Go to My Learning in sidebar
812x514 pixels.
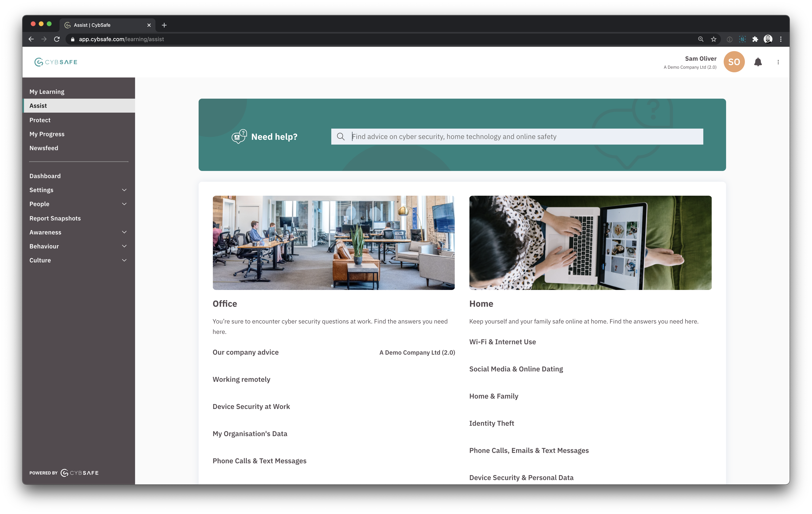47,92
